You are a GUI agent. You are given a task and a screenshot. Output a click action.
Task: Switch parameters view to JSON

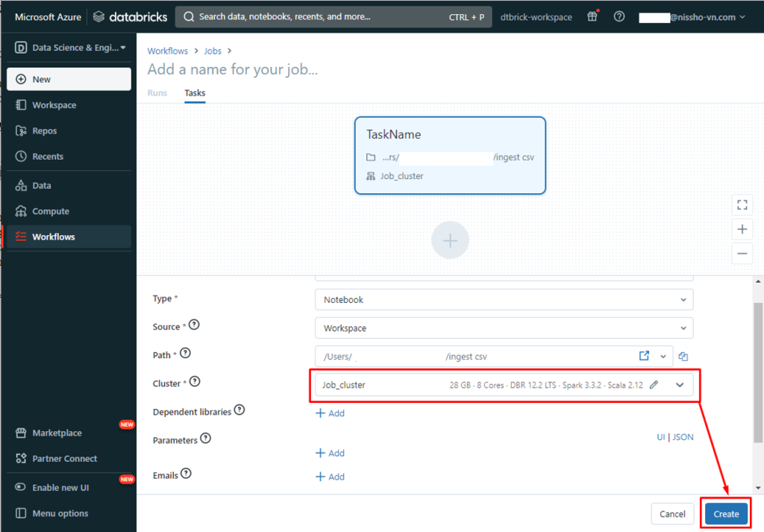point(683,437)
